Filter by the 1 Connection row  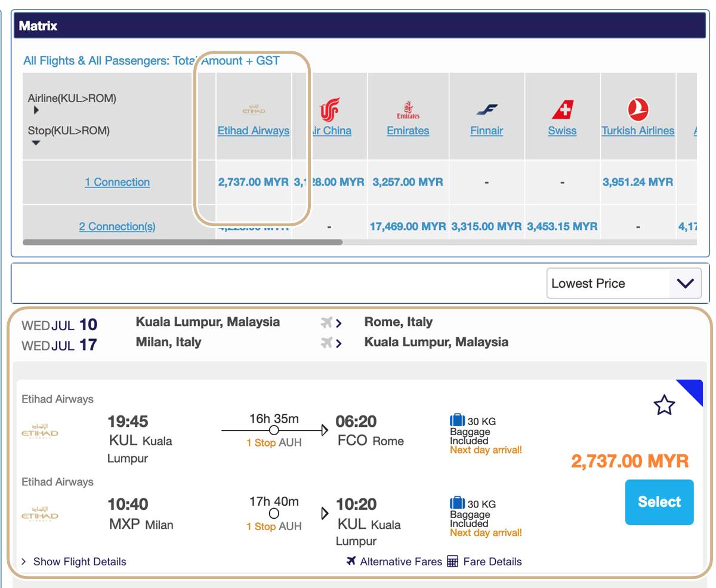coord(117,182)
